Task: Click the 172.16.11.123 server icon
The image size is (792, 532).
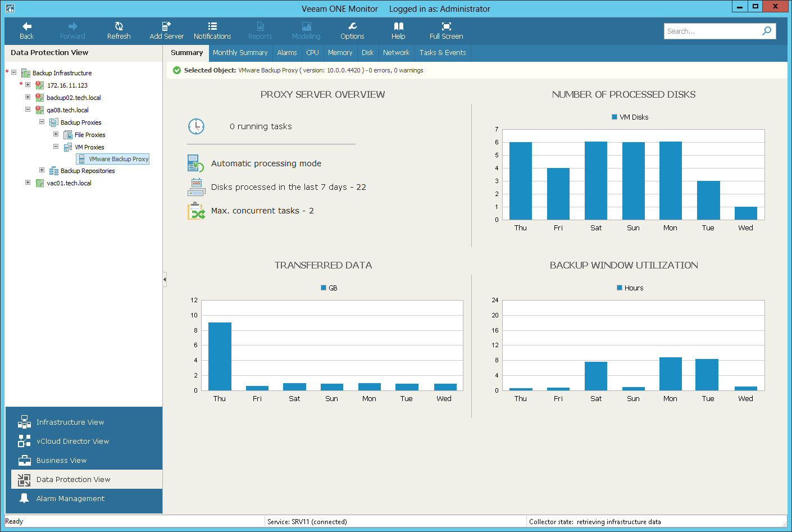Action: (x=39, y=85)
